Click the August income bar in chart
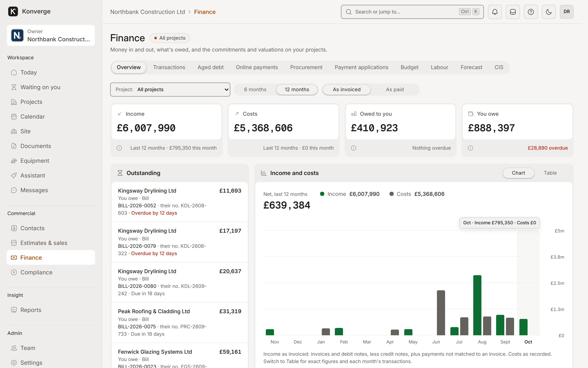Viewport: 588px width, 368px height. click(x=477, y=305)
